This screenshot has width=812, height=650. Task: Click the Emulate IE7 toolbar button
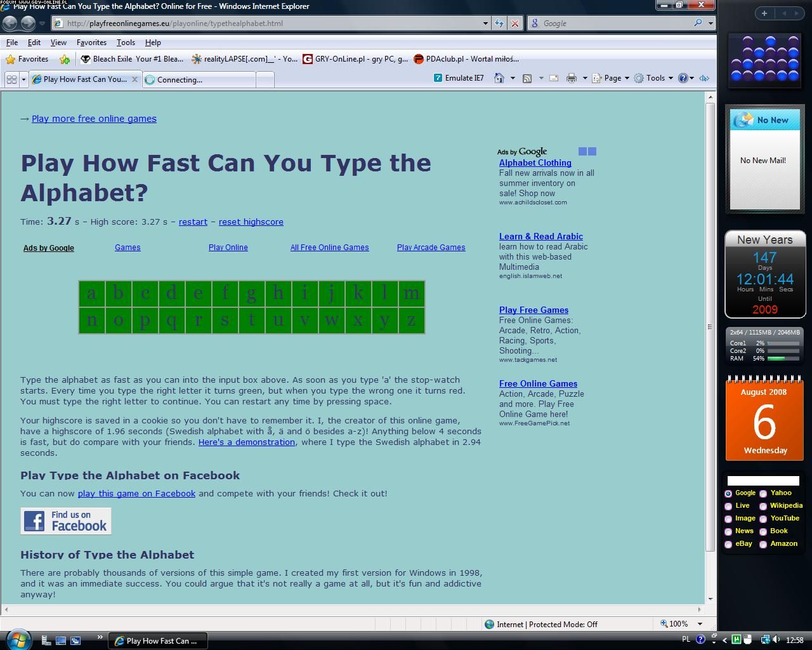(459, 78)
